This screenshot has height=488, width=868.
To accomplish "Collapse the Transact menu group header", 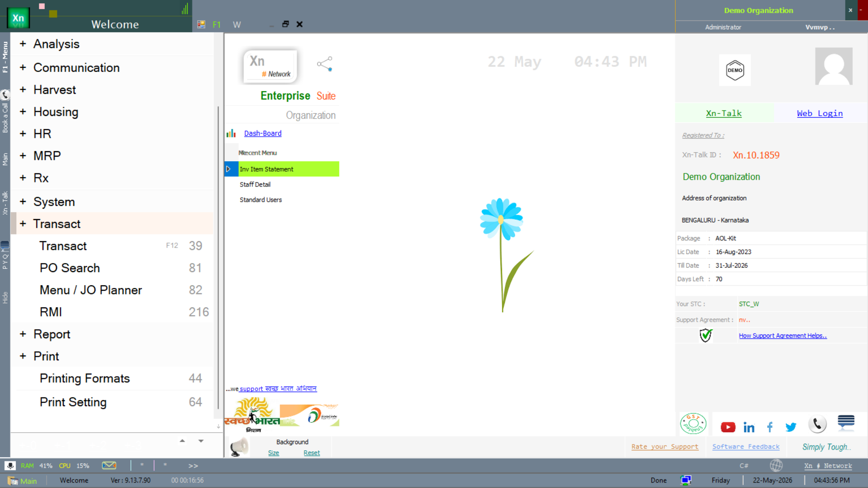I will click(112, 224).
